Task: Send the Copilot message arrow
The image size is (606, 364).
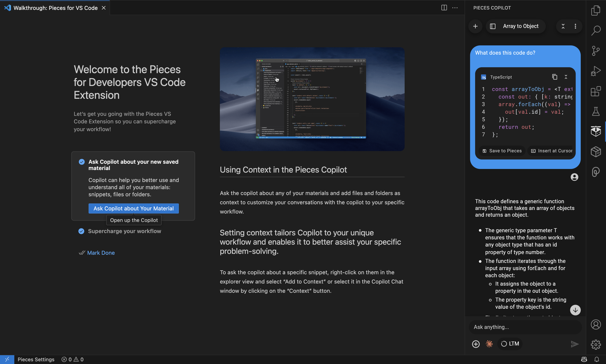Action: [x=575, y=344]
